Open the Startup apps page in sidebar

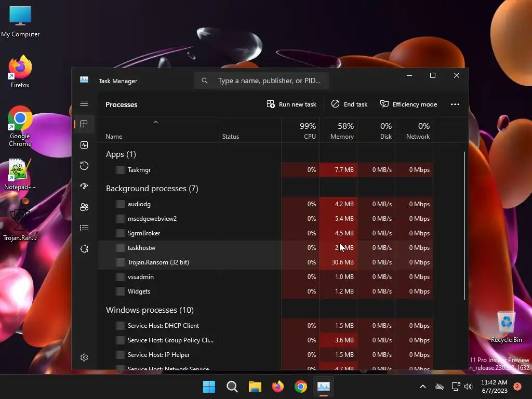pos(84,187)
